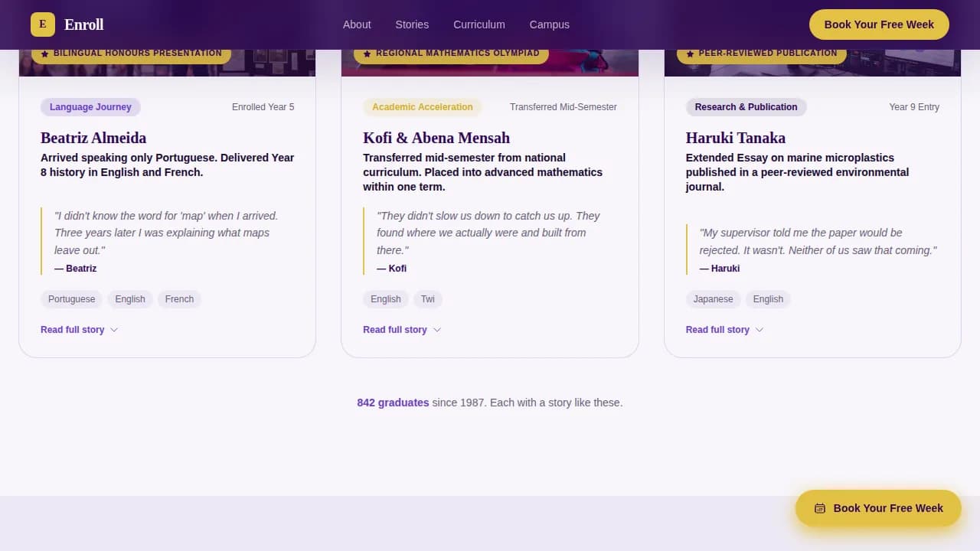The image size is (980, 551).
Task: Click the Transferred Mid-Semester label
Action: pyautogui.click(x=563, y=107)
